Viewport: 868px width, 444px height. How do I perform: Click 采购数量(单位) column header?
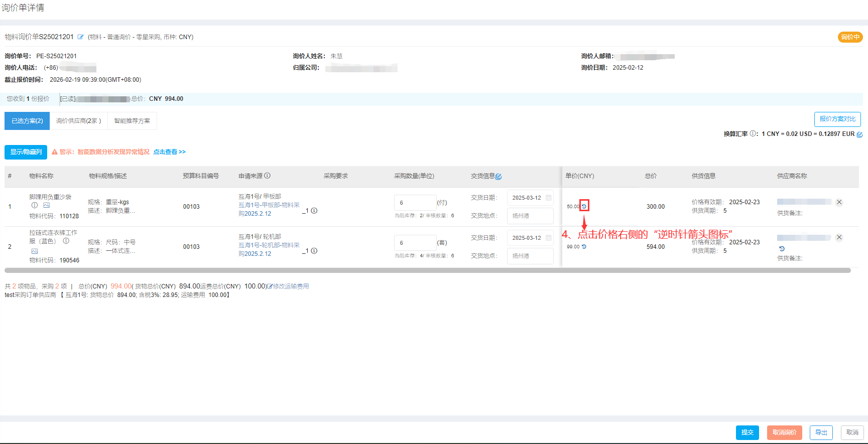(x=414, y=176)
